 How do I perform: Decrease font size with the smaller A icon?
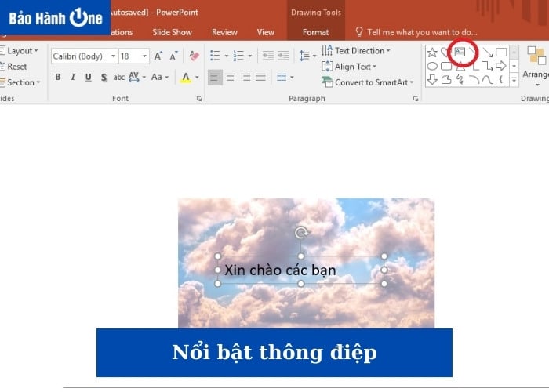(x=173, y=56)
